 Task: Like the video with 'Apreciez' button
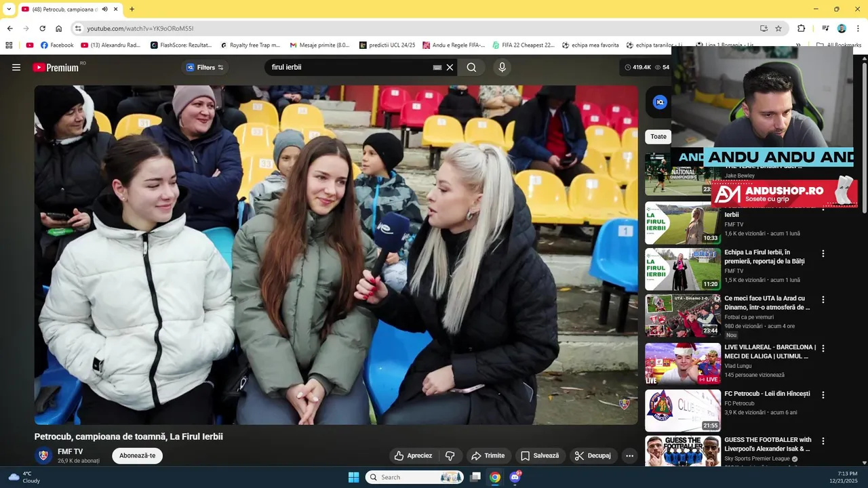tap(414, 455)
